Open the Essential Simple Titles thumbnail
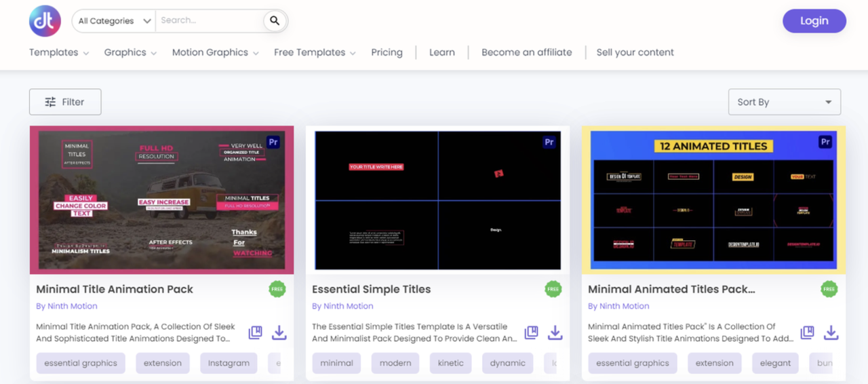Viewport: 868px width, 384px height. click(x=437, y=200)
